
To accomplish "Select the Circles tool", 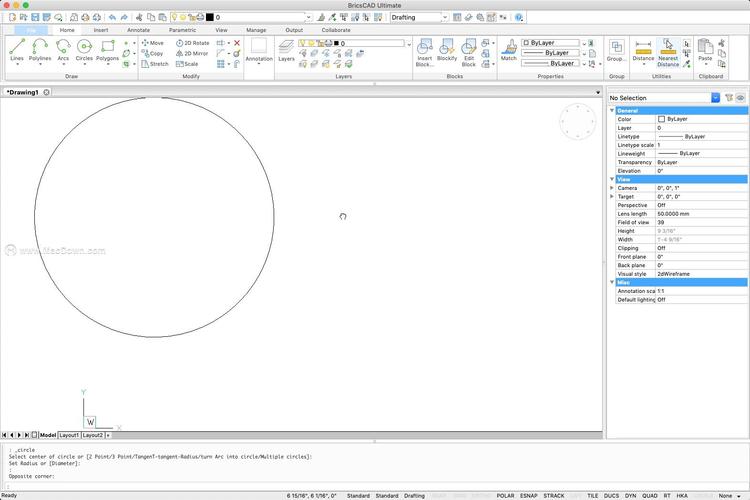I will (x=84, y=51).
